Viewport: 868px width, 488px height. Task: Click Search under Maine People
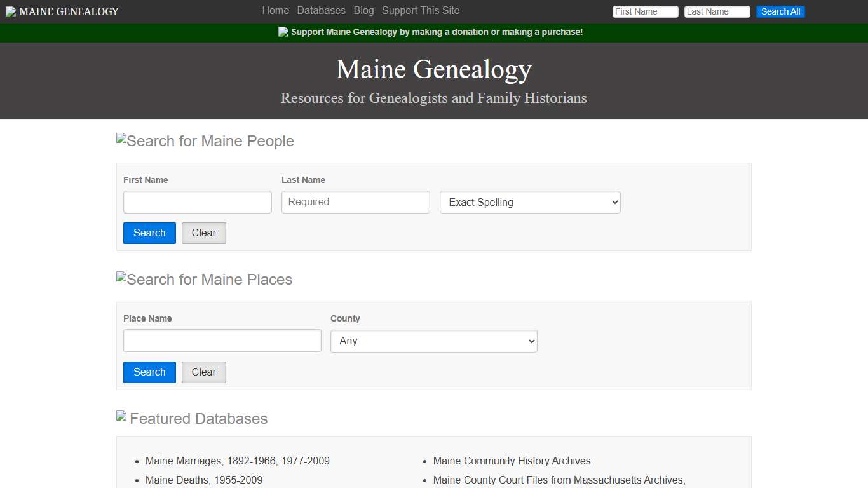pos(149,233)
